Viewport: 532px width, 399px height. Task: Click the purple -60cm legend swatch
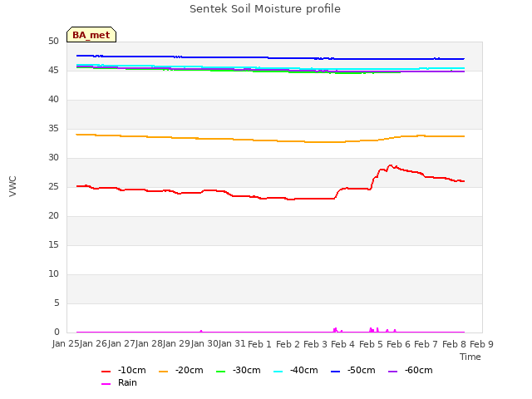click(x=393, y=372)
